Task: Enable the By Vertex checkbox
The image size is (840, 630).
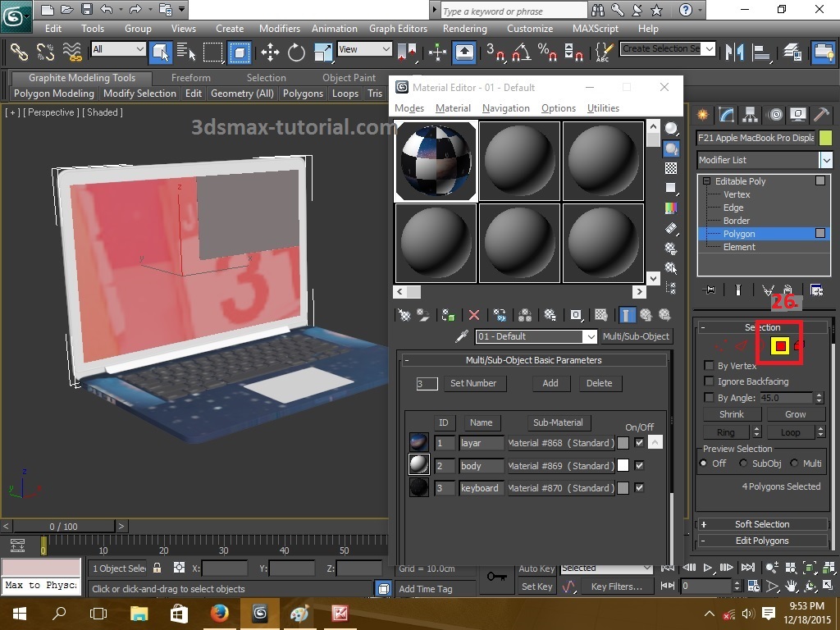Action: click(709, 366)
